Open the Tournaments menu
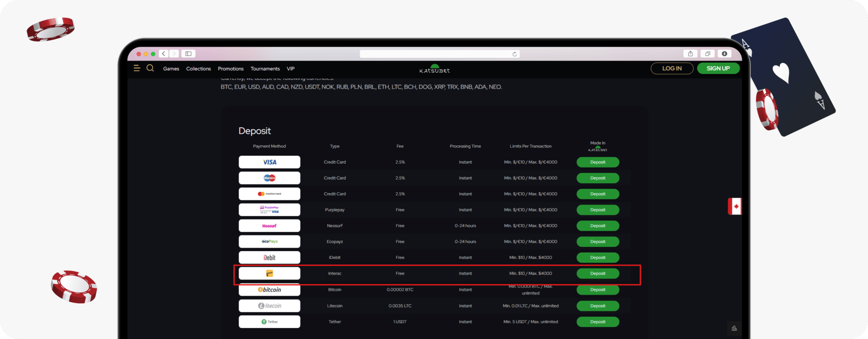The width and height of the screenshot is (868, 339). [x=265, y=69]
